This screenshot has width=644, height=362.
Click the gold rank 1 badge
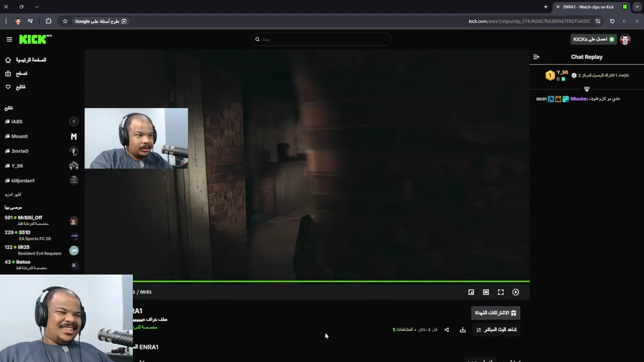(550, 75)
